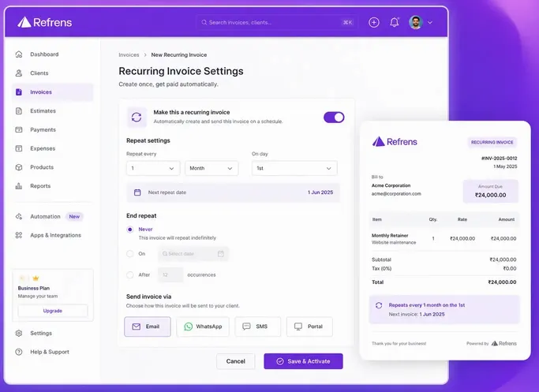Click the crown icon on Business Plan
This screenshot has height=392, width=539.
pos(36,278)
